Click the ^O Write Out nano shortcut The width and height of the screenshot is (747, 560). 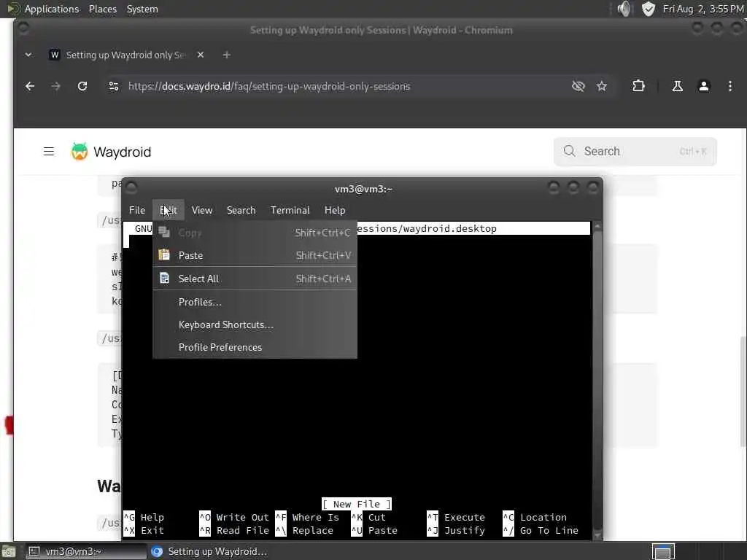coord(234,517)
